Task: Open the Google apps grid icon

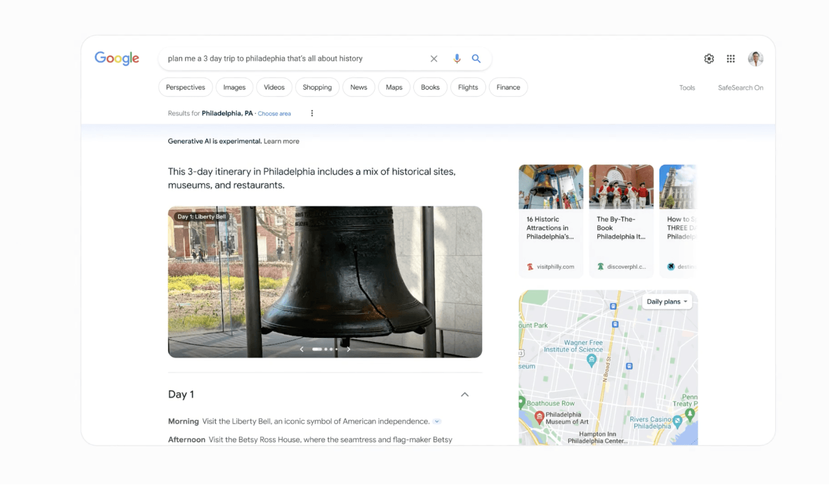Action: 730,59
